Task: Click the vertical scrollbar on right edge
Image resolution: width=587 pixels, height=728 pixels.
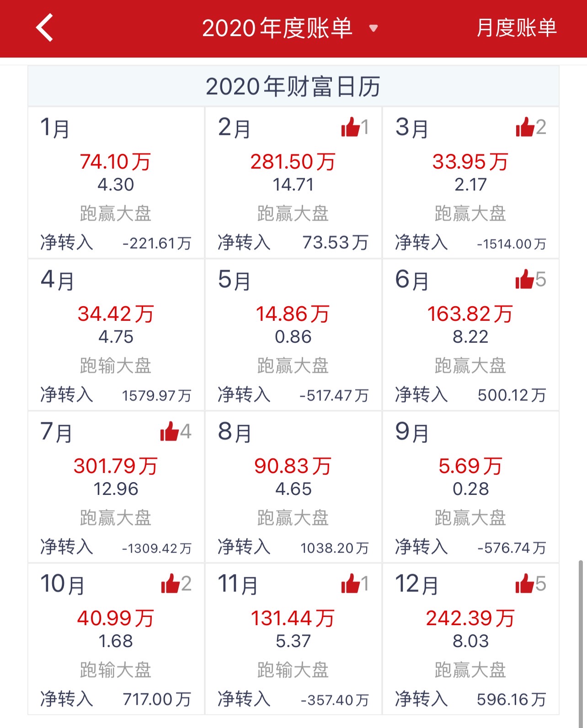Action: [x=581, y=640]
